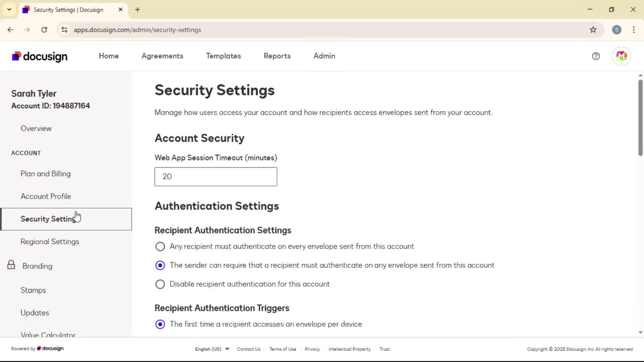
Task: Bookmark this page with star icon
Action: coord(593,30)
